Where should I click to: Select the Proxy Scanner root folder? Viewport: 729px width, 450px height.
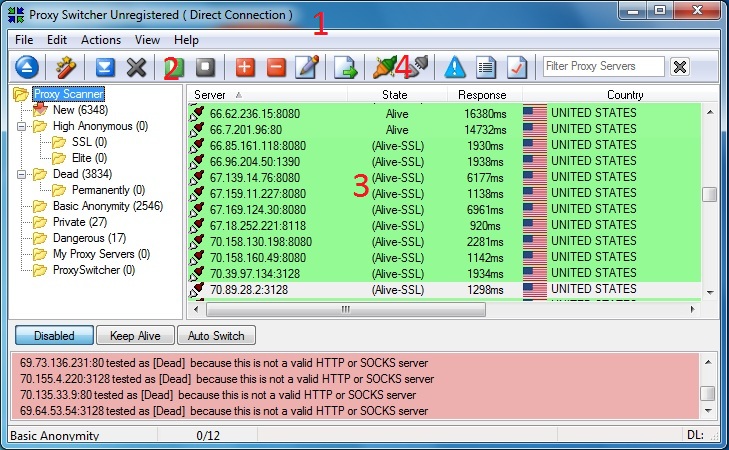(x=68, y=94)
